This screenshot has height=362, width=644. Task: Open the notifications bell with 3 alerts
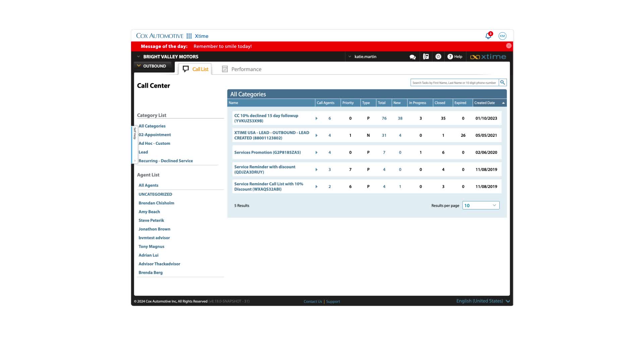click(488, 36)
